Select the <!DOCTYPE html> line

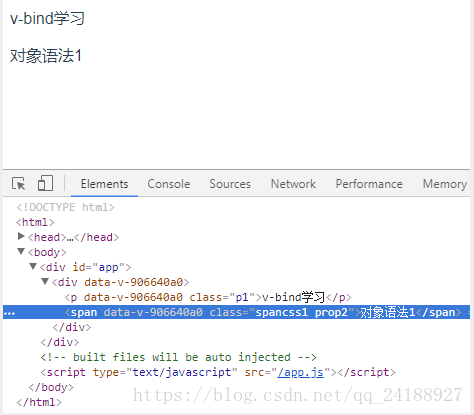coord(65,207)
